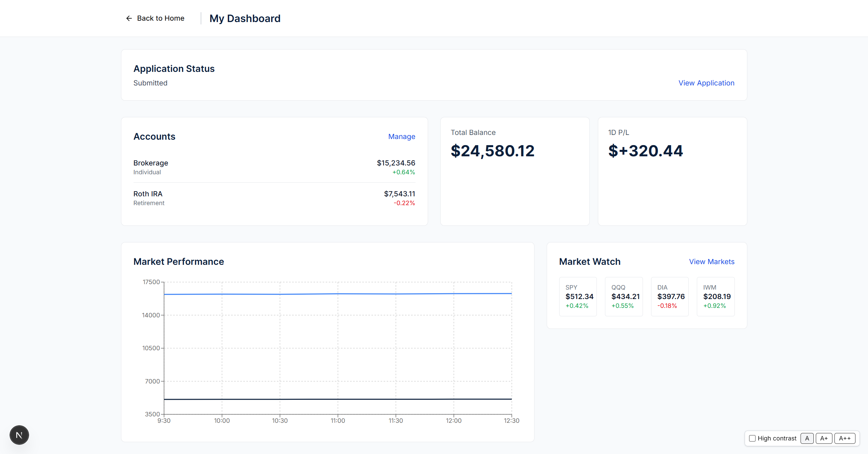The width and height of the screenshot is (868, 454).
Task: Open the DIA ticker tile
Action: tap(669, 296)
